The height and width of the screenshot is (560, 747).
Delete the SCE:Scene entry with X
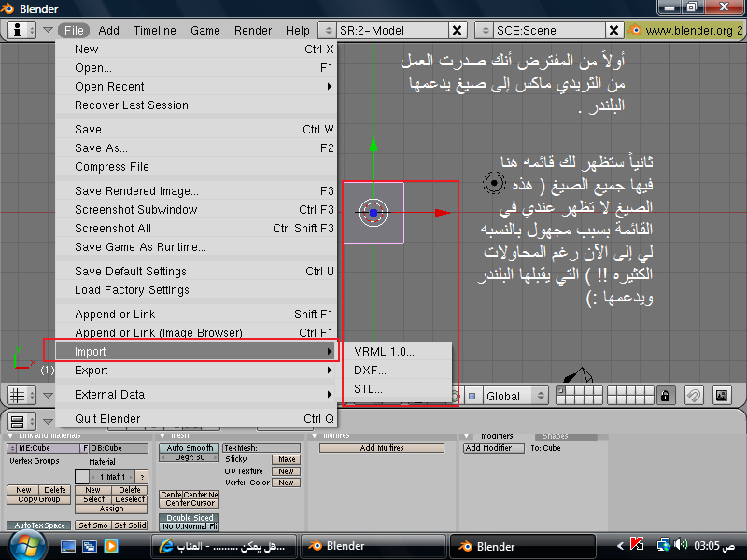pos(613,31)
